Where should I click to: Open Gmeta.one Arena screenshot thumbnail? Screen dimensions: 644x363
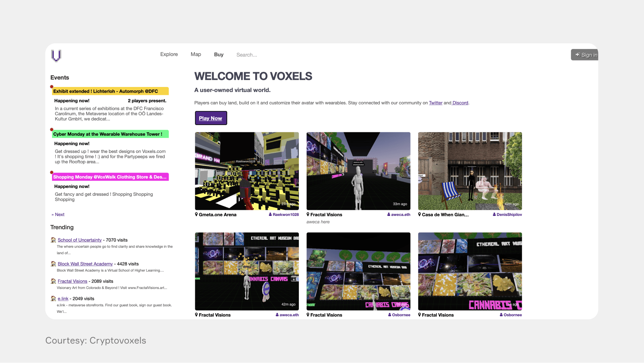pyautogui.click(x=247, y=171)
